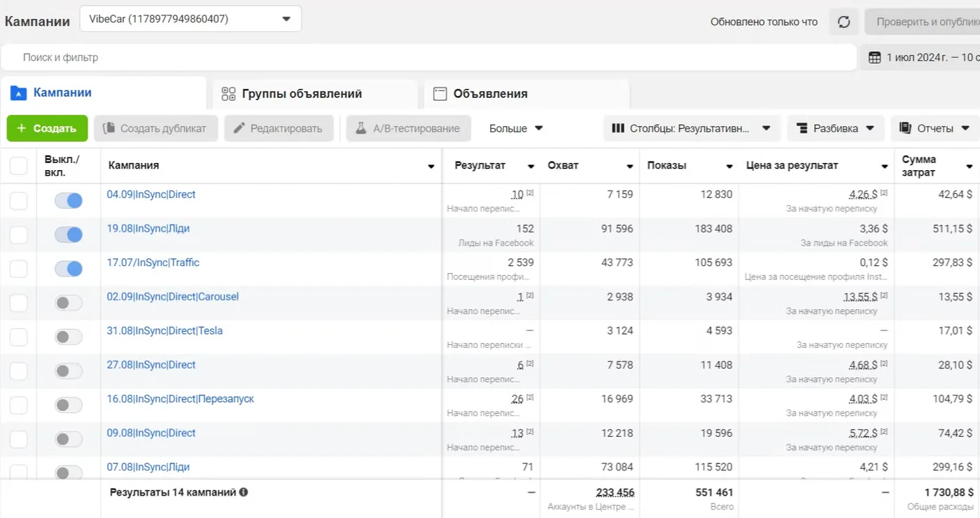This screenshot has width=980, height=518.
Task: Click the Создать дубликат button
Action: 155,128
